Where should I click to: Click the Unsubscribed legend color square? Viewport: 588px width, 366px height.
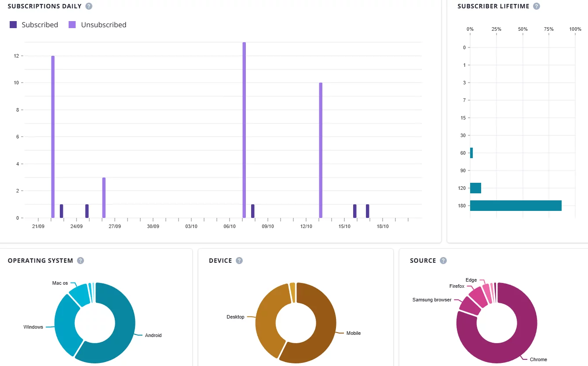click(x=72, y=25)
